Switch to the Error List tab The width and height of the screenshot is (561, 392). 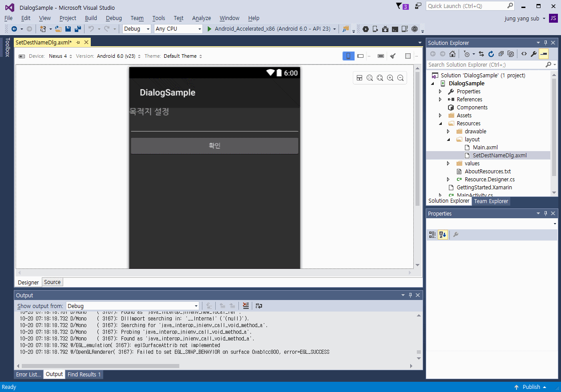click(28, 374)
